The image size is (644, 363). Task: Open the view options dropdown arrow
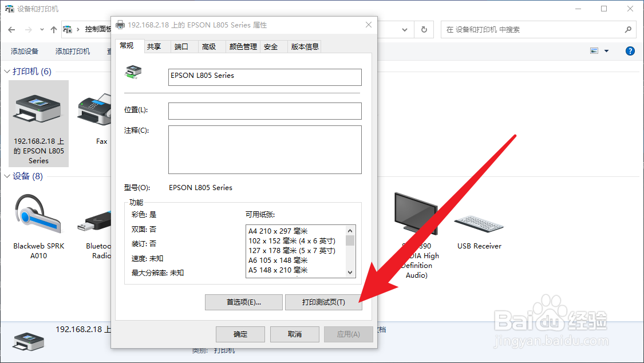click(607, 51)
